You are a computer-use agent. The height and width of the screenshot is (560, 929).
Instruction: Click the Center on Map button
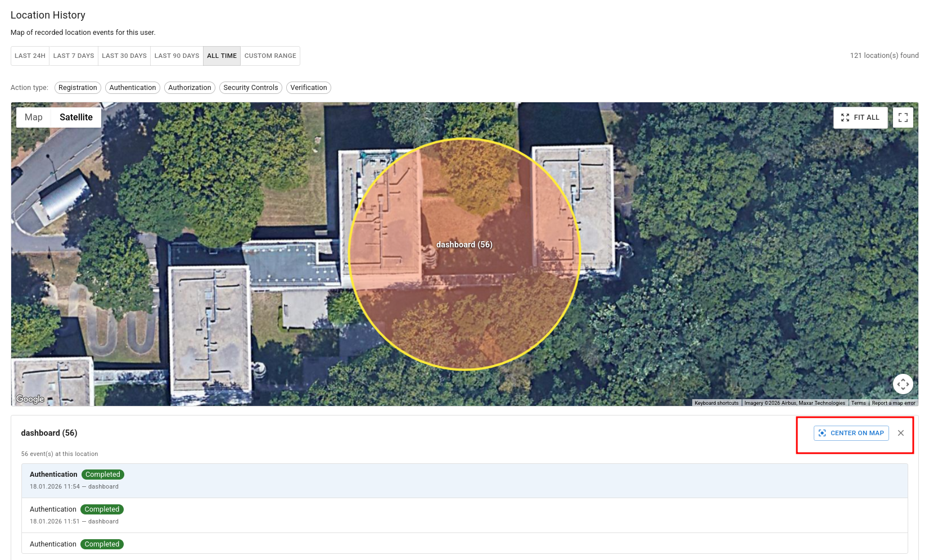coord(851,433)
